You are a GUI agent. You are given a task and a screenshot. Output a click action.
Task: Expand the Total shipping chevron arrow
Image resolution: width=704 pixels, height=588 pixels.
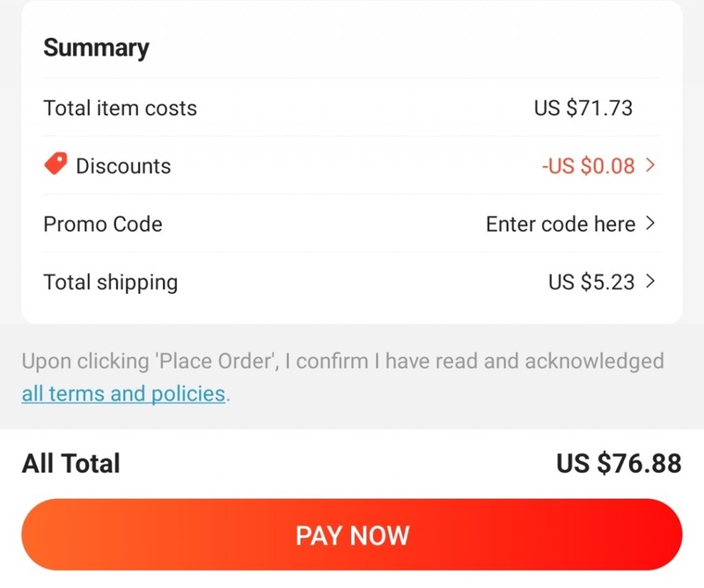(650, 282)
